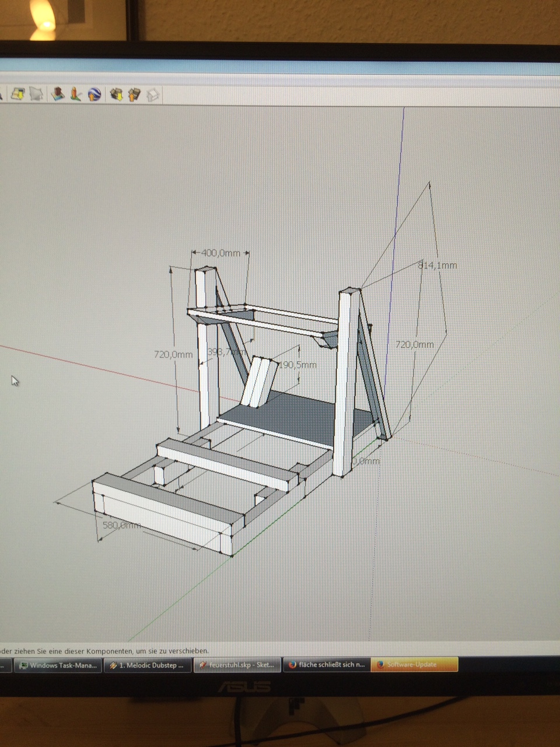560x747 pixels.
Task: Click the status bar hint about Komponenten
Action: pos(104,650)
